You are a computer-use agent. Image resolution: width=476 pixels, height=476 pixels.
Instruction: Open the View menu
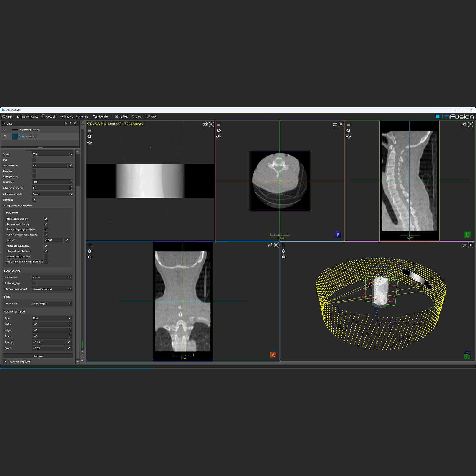(x=136, y=117)
